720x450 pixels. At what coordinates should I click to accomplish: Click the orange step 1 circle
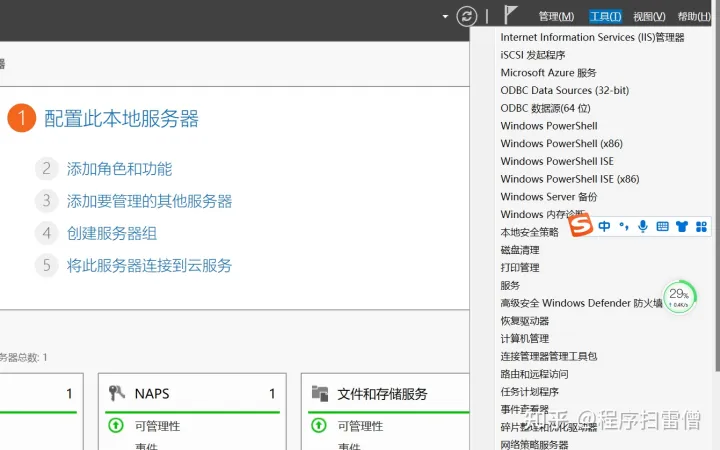click(22, 118)
